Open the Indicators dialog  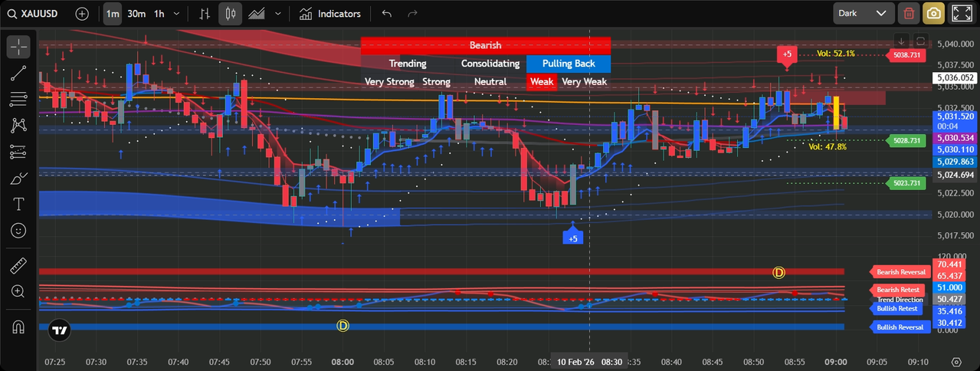(x=330, y=14)
